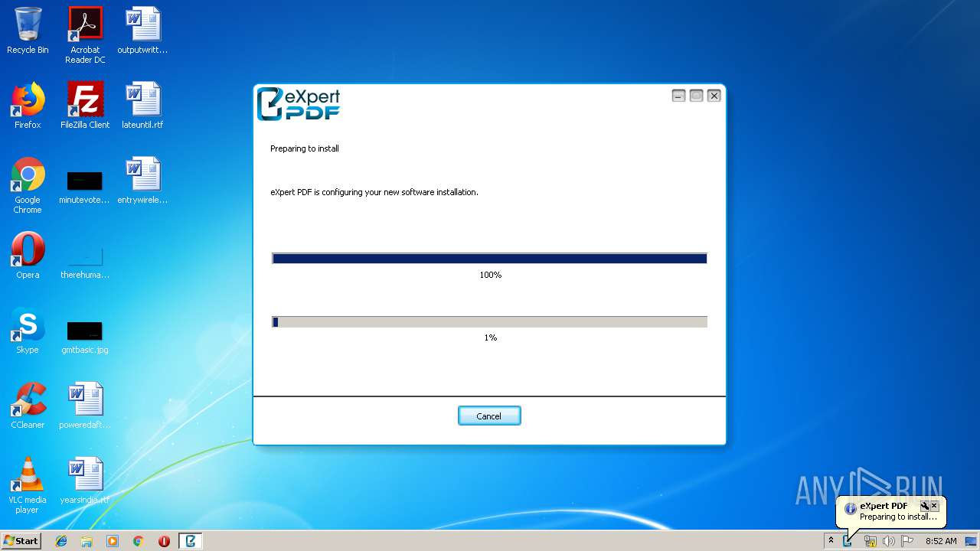The height and width of the screenshot is (551, 980).
Task: Click the eXpert PDF system tray icon
Action: pos(848,541)
